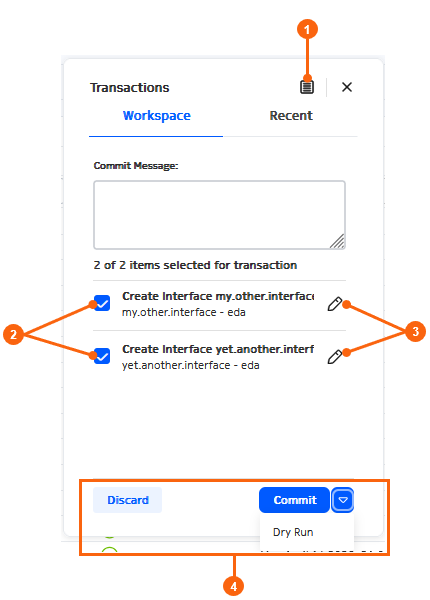Viewport: 430px width, 600px height.
Task: Click the resize grip of the commit message box
Action: 337,241
